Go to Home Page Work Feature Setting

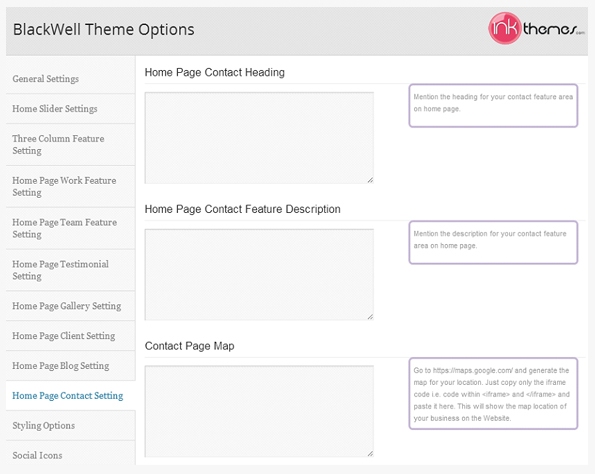coord(64,186)
